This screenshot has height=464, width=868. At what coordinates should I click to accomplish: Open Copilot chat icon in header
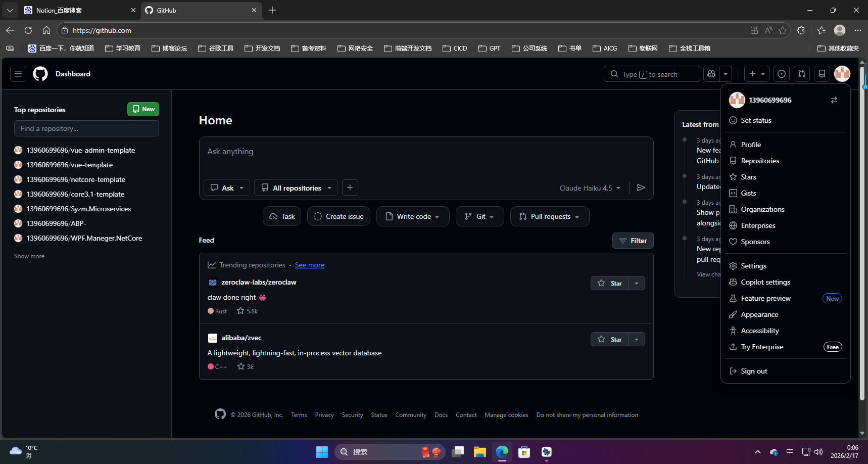(x=711, y=74)
